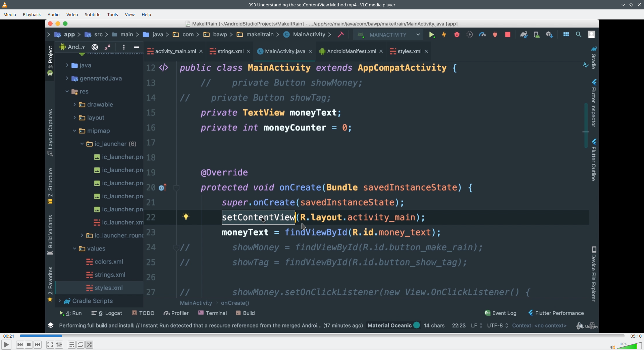Open the Event Log
Screen dimensions: 644x350
pyautogui.click(x=500, y=313)
